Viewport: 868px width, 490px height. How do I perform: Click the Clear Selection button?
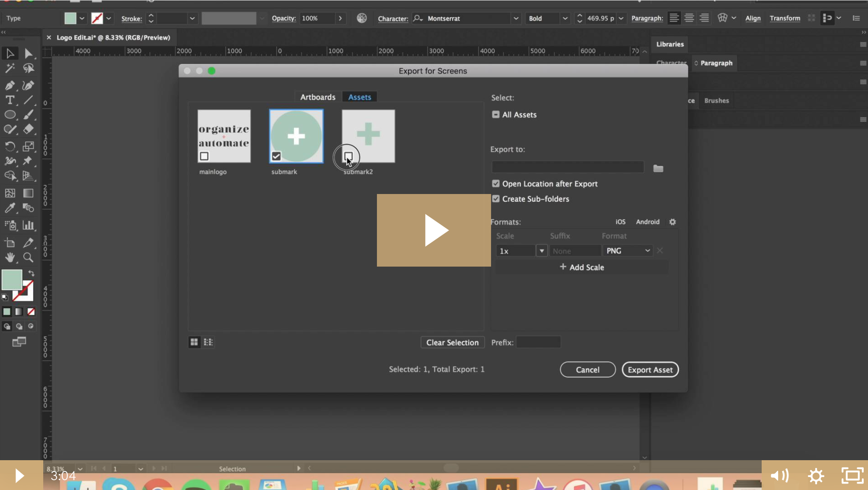[452, 342]
